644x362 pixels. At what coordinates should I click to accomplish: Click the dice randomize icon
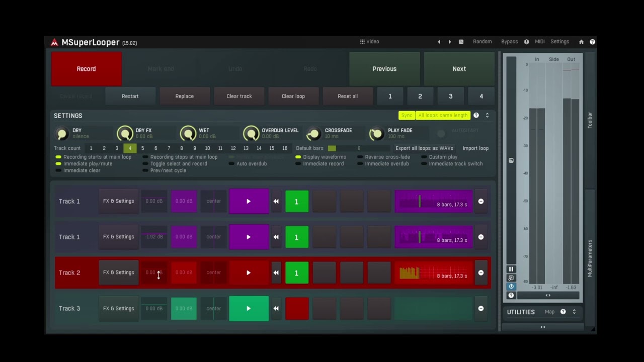click(x=461, y=42)
